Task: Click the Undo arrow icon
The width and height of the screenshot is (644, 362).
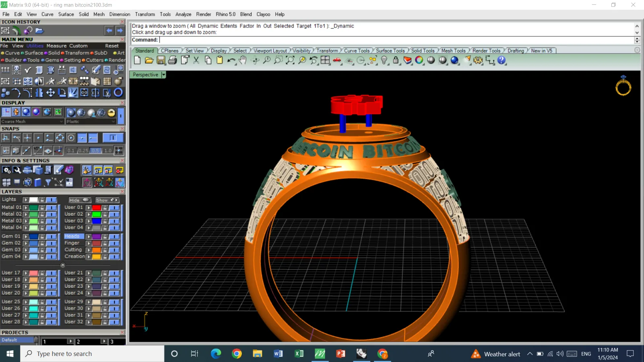Action: point(231,60)
